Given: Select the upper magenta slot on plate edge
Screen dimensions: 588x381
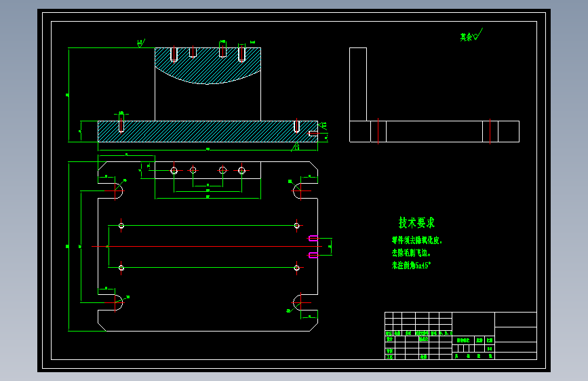Looking at the screenshot, I should 313,238.
